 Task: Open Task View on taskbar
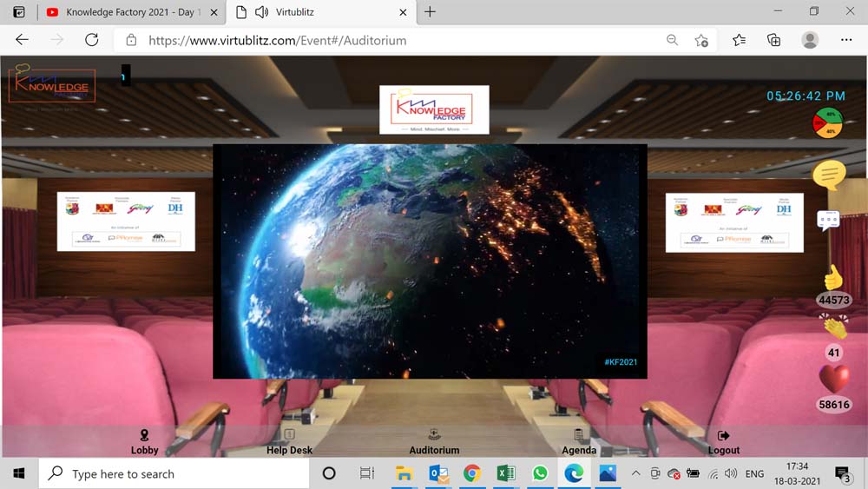366,473
